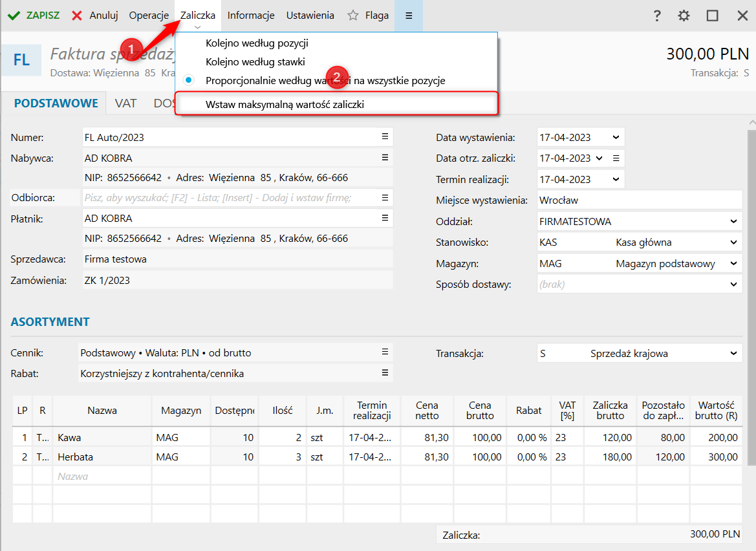Image resolution: width=756 pixels, height=551 pixels.
Task: Maximize the invoice window
Action: (x=712, y=16)
